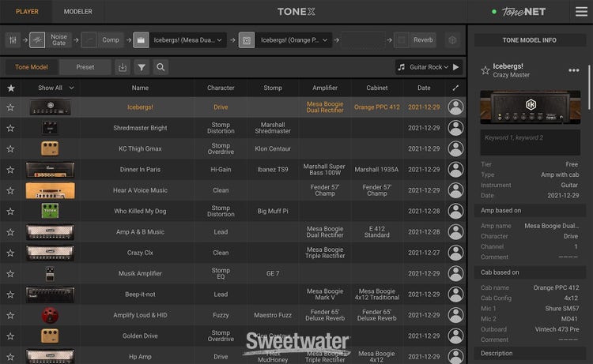The width and height of the screenshot is (593, 364).
Task: Switch to the PLAYER tab
Action: pyautogui.click(x=27, y=12)
